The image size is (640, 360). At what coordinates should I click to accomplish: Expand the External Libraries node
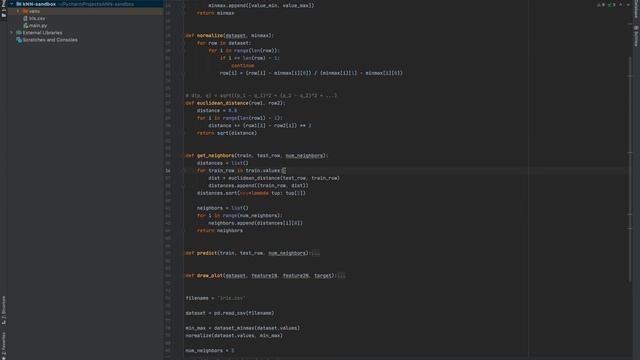[12, 33]
